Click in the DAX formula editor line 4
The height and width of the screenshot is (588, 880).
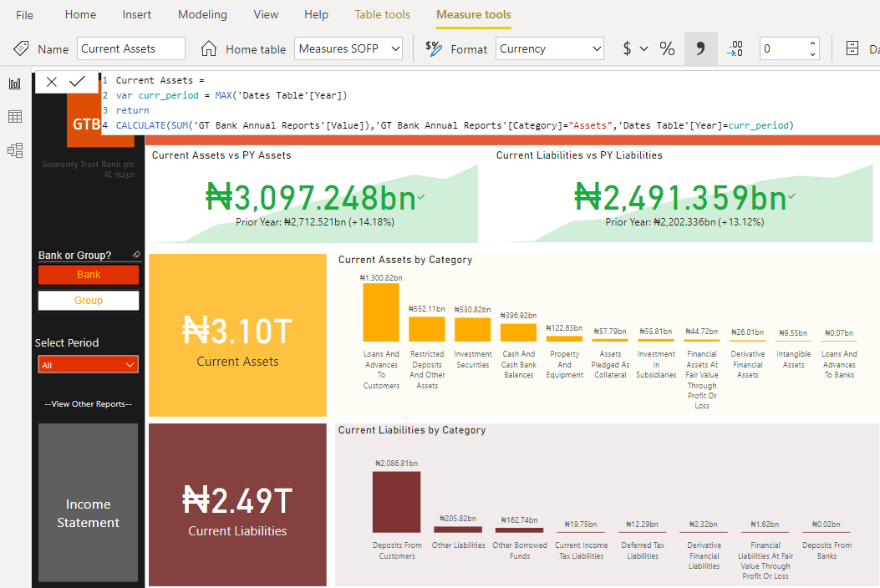coord(455,125)
